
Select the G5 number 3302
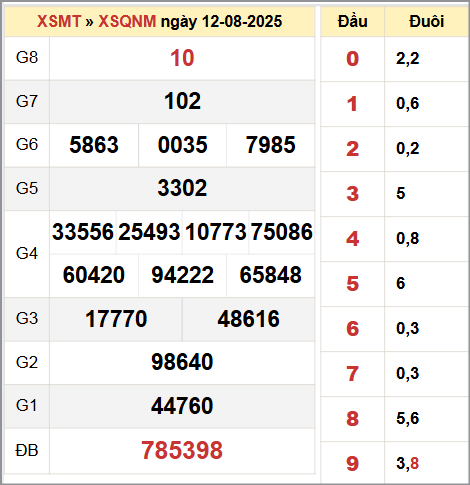click(182, 188)
